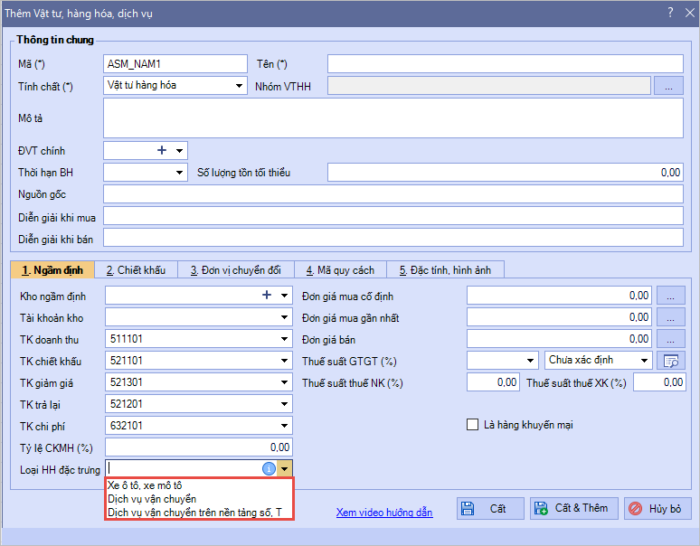Screen dimensions: 700x546
Task: Click the plus icon next to ĐVT chính
Action: [x=162, y=150]
